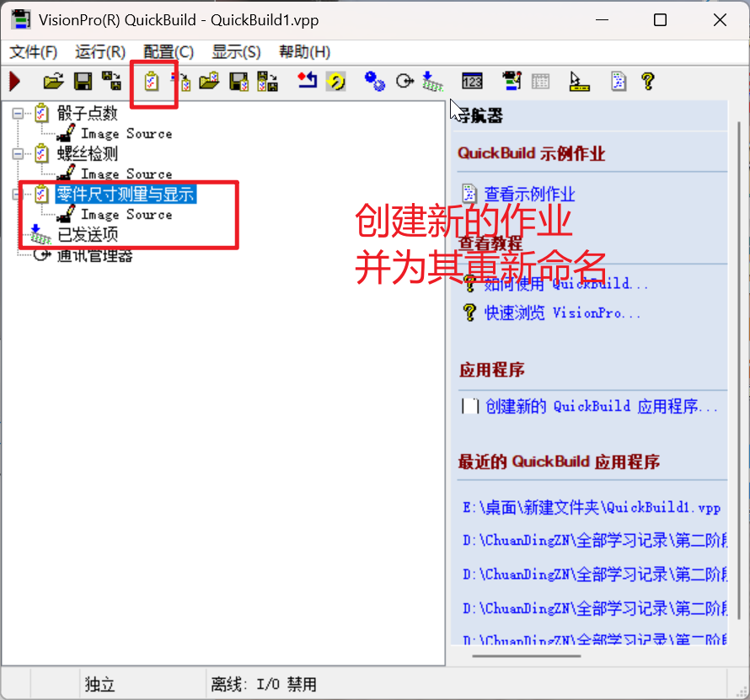Click the question icon beside 快速浏览 VisionPro
This screenshot has height=700, width=750.
click(x=469, y=313)
